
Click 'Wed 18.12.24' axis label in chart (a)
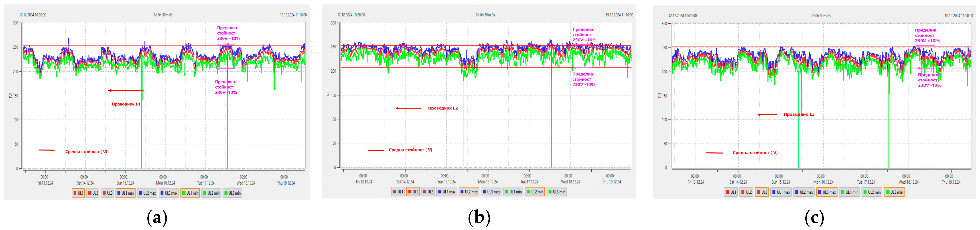coord(246,183)
